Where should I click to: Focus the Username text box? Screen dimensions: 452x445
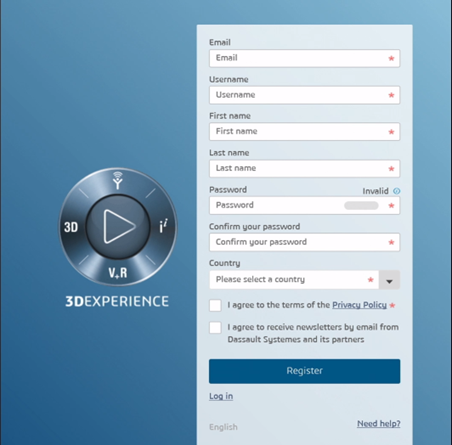tap(304, 95)
